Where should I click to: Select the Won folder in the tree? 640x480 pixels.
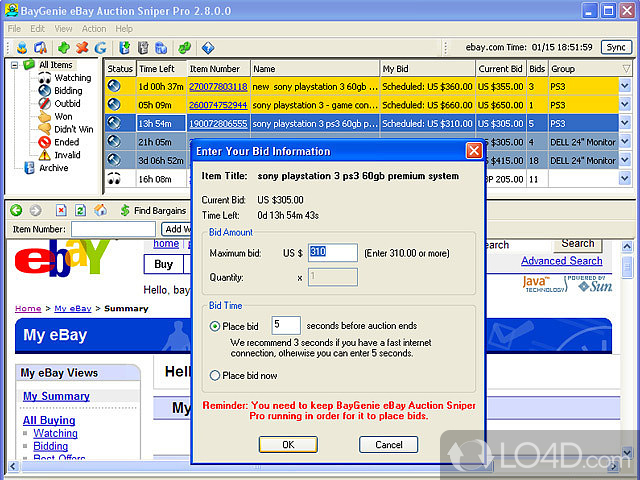pos(63,116)
